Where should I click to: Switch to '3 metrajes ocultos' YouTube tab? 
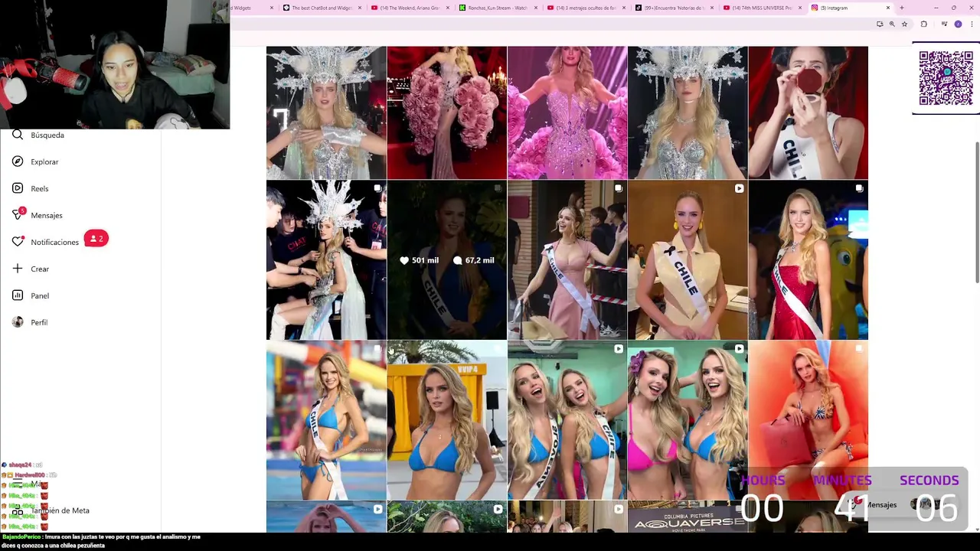click(584, 8)
